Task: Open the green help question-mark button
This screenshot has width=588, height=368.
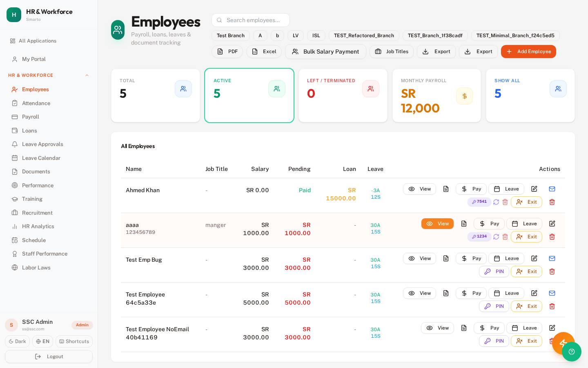Action: pos(572,352)
